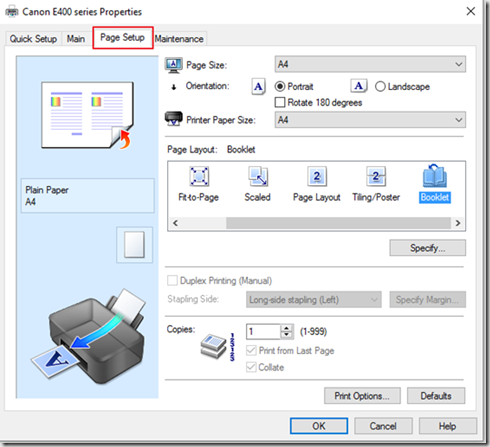Switch to the Maintenance tab
The height and width of the screenshot is (447, 490).
(x=179, y=39)
